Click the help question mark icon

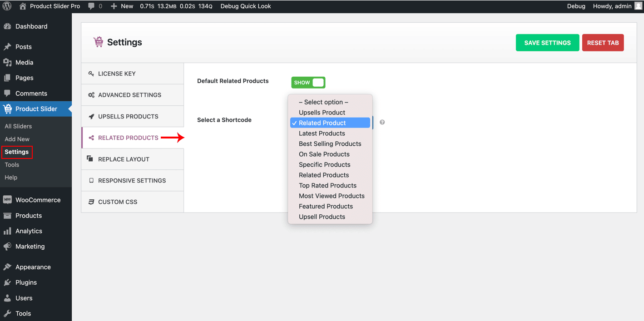(382, 122)
